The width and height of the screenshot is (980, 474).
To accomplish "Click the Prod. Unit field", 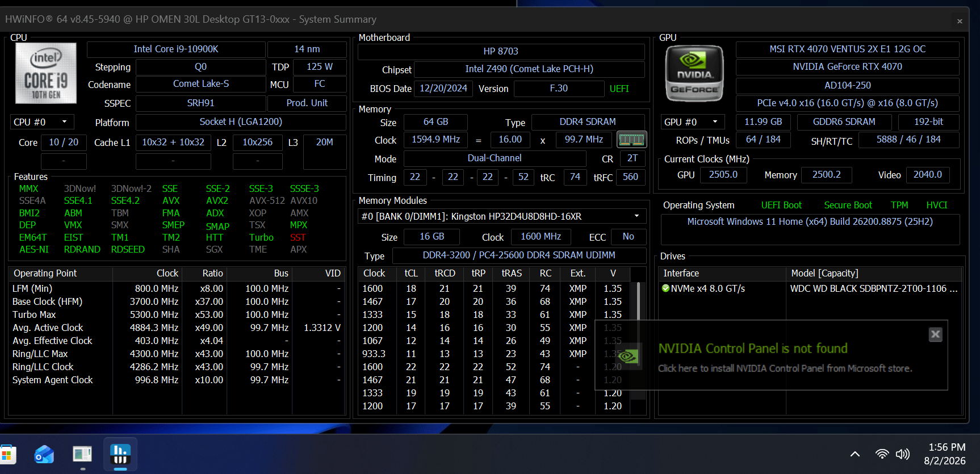I will tap(307, 103).
